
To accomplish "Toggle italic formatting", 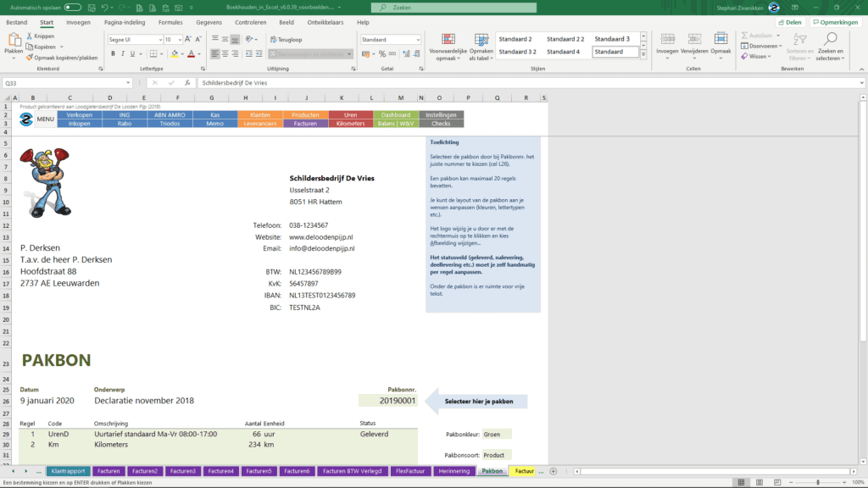I will pos(123,53).
